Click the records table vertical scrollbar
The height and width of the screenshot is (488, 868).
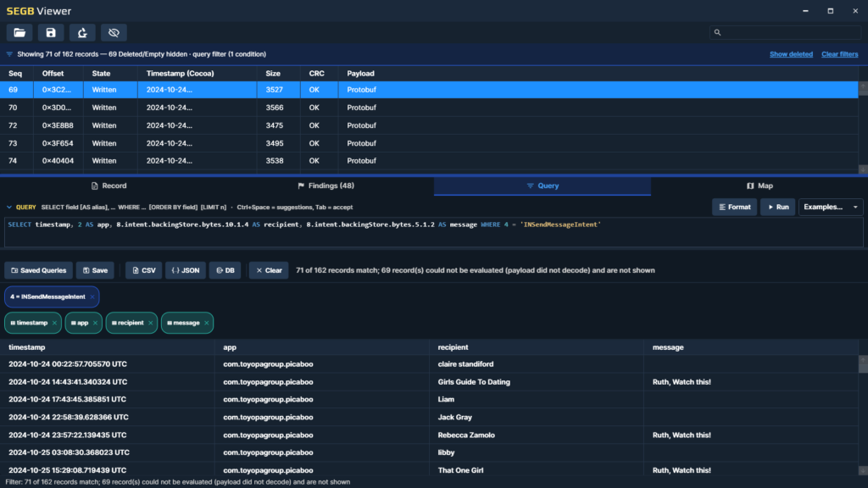point(863,127)
